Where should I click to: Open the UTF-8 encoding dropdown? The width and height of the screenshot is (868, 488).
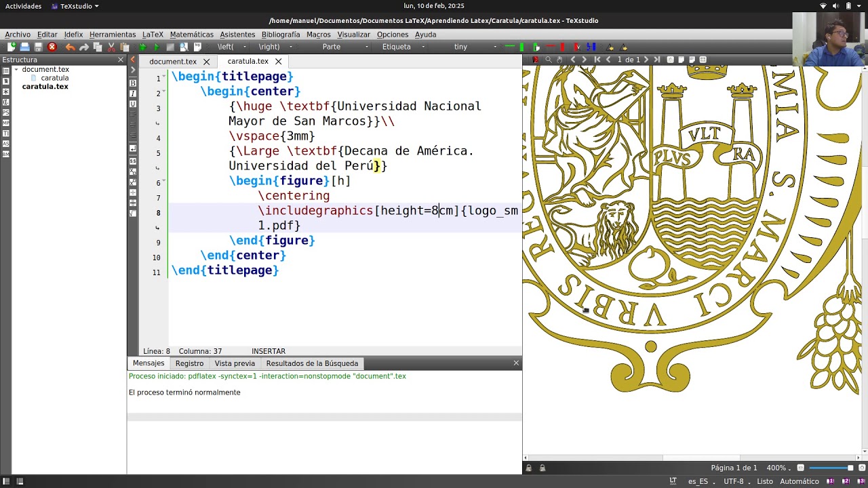[x=736, y=481]
